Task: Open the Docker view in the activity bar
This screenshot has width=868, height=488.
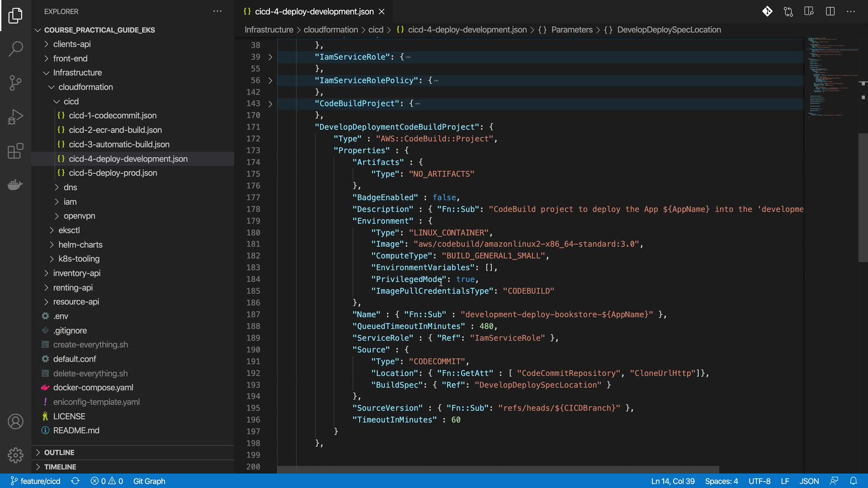Action: click(15, 185)
